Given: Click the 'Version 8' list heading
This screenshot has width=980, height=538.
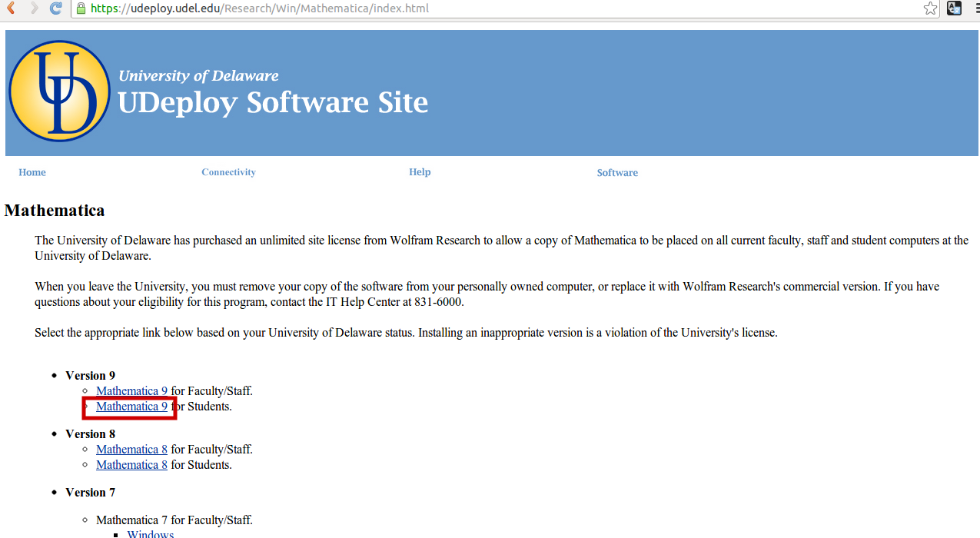Looking at the screenshot, I should 90,434.
